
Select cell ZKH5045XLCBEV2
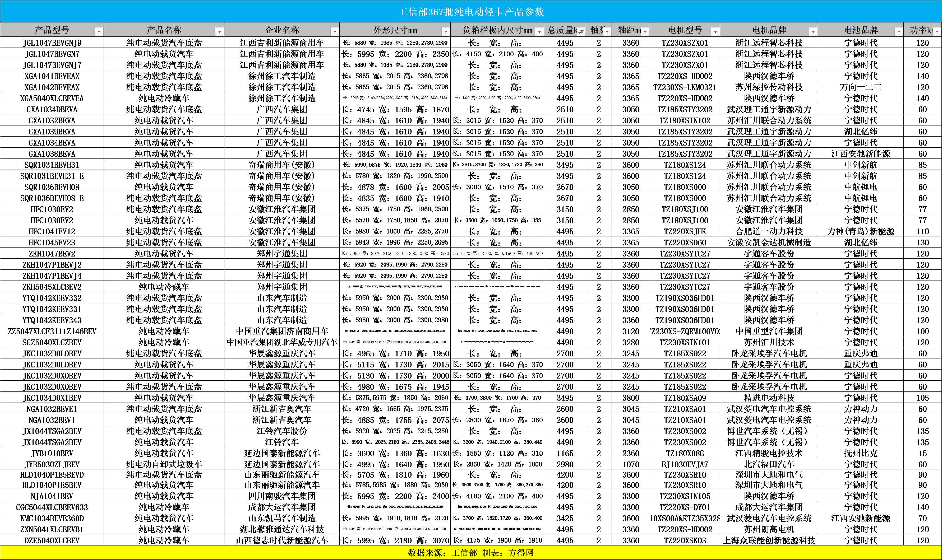tap(52, 287)
